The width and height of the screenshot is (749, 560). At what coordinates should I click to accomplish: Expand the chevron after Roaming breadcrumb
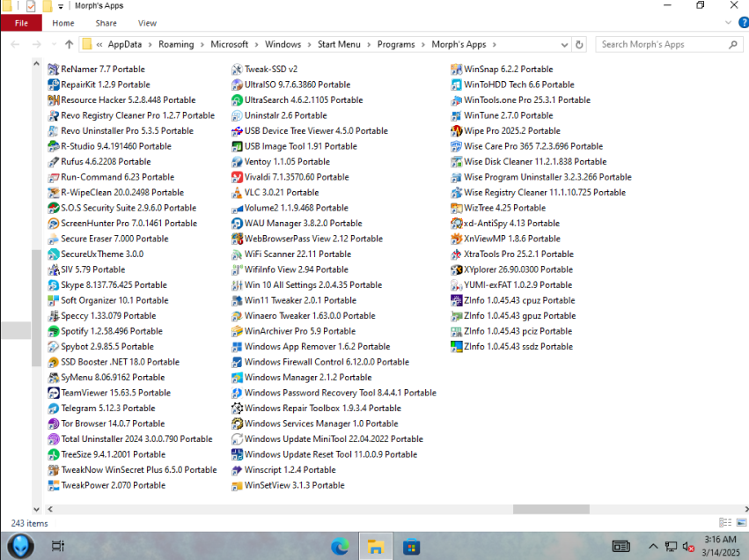click(x=202, y=44)
